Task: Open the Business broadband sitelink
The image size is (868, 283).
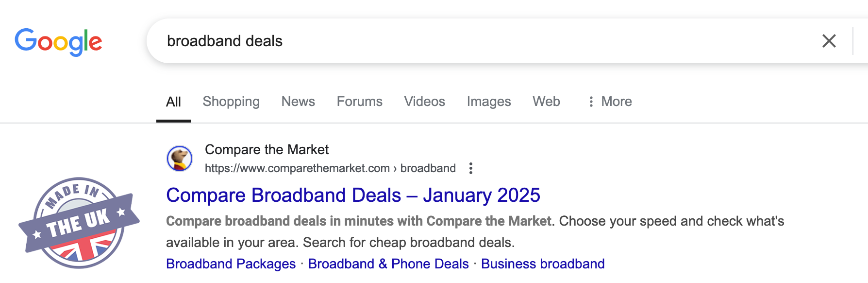Action: pyautogui.click(x=542, y=264)
